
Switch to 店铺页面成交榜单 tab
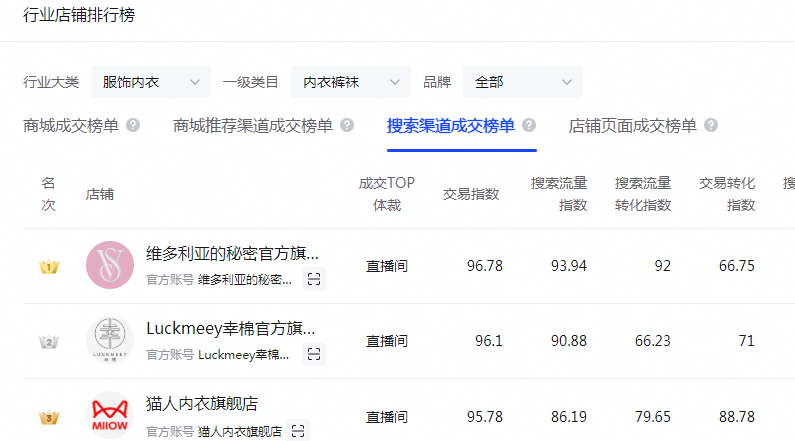(632, 126)
